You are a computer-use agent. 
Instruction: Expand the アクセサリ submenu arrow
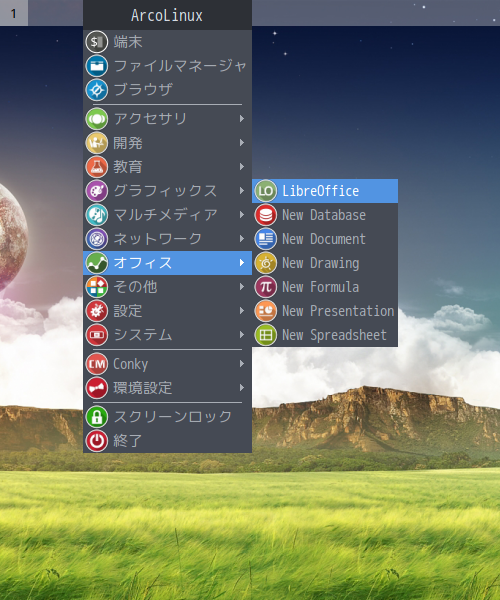coord(242,119)
